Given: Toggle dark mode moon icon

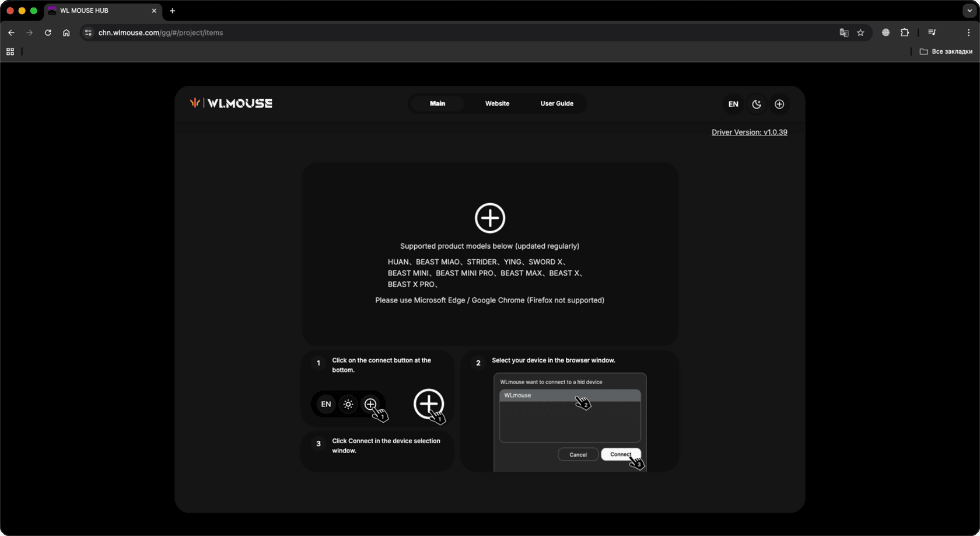Looking at the screenshot, I should coord(757,104).
